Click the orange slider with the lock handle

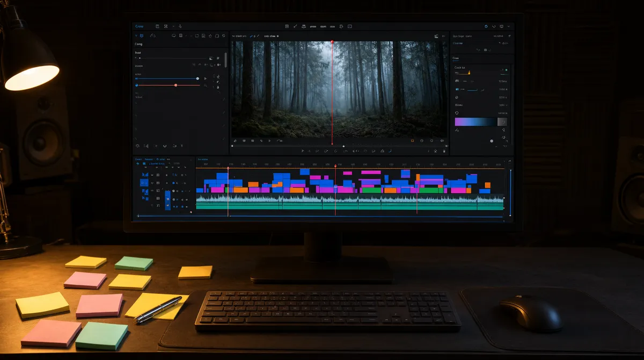pos(463,73)
